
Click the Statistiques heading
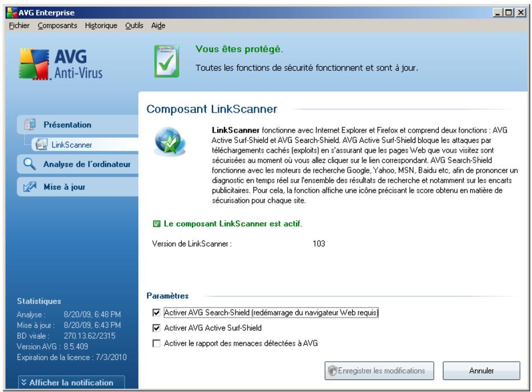[x=39, y=301]
